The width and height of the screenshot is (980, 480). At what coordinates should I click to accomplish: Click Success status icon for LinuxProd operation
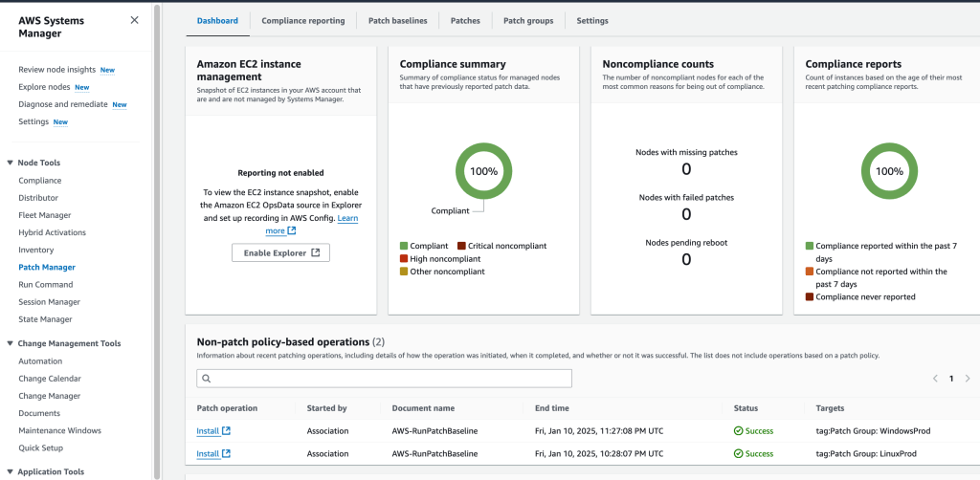click(738, 454)
